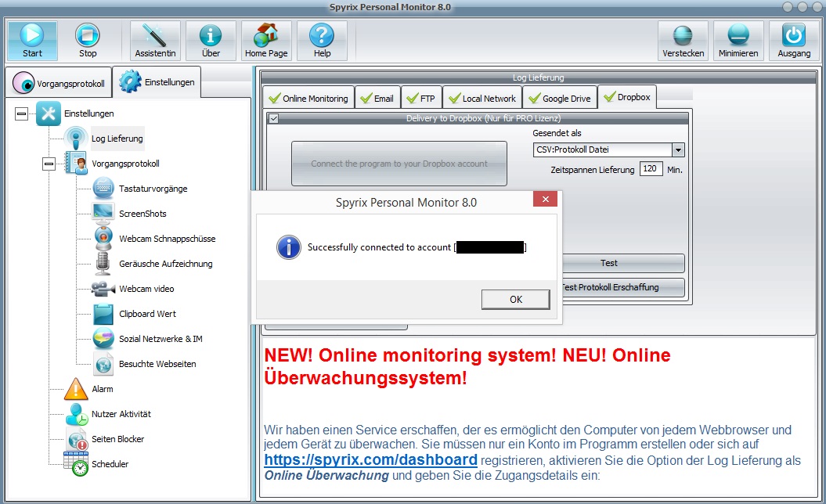
Task: Click the Zeitspannen Lieferung minutes field
Action: [x=651, y=168]
